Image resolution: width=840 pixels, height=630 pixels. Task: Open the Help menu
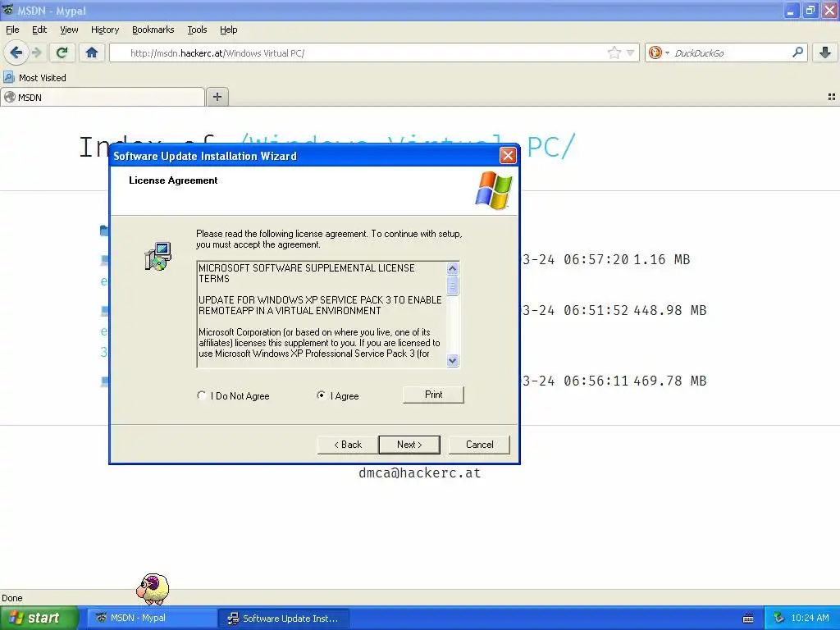point(228,30)
